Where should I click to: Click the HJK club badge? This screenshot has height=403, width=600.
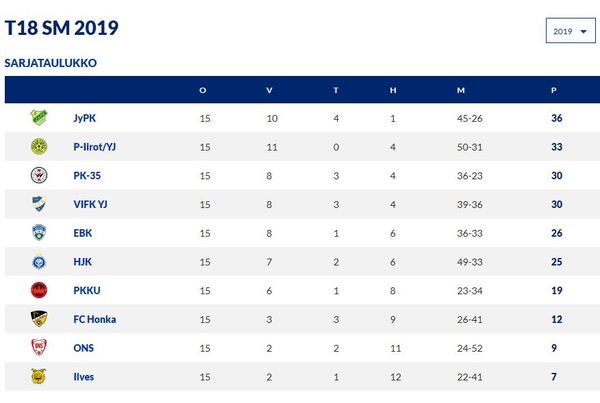coord(39,261)
